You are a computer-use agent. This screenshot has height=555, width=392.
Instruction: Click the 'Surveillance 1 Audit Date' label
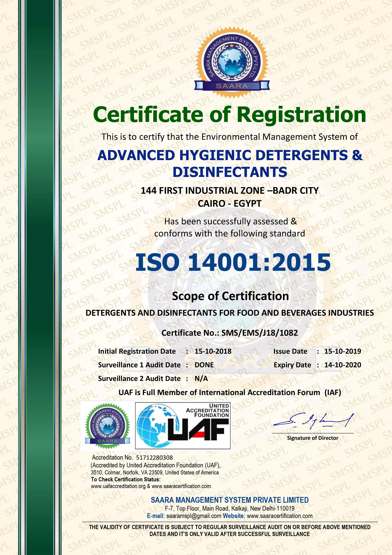point(139,365)
